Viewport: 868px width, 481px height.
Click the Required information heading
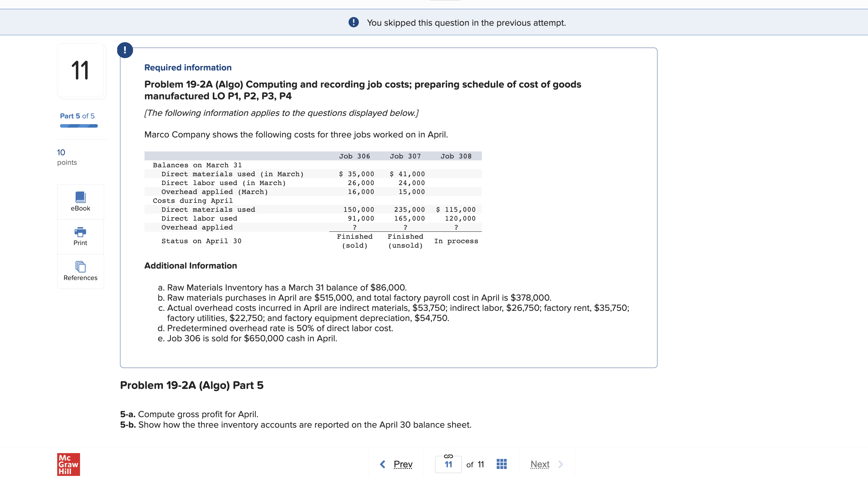click(x=188, y=67)
